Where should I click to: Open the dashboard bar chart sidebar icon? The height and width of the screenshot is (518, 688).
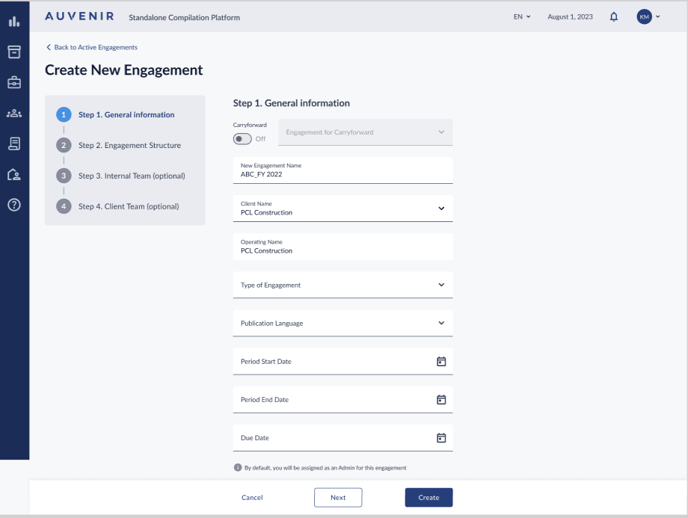tap(14, 21)
